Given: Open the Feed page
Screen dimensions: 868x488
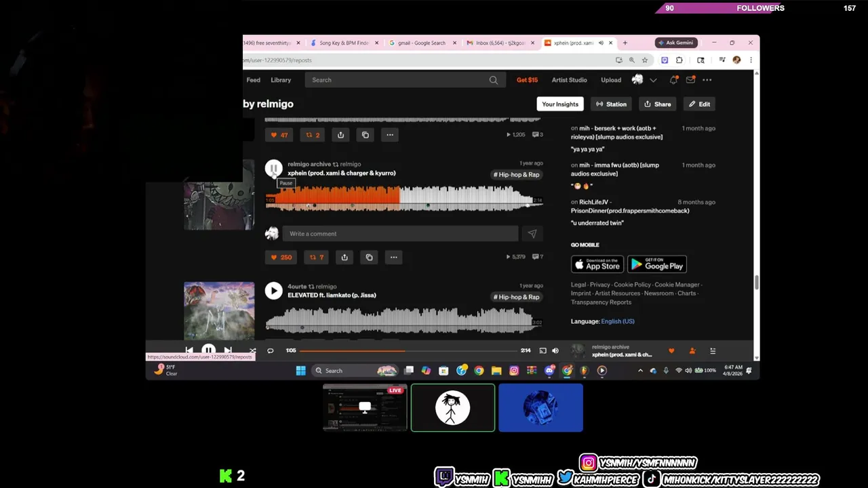Looking at the screenshot, I should 253,80.
